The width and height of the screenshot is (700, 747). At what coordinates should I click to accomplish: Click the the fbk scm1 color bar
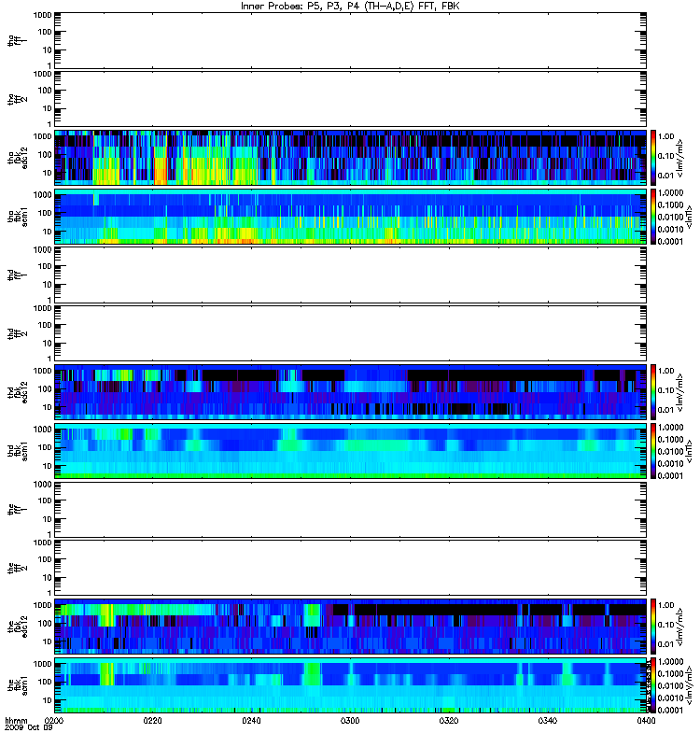coord(653,685)
